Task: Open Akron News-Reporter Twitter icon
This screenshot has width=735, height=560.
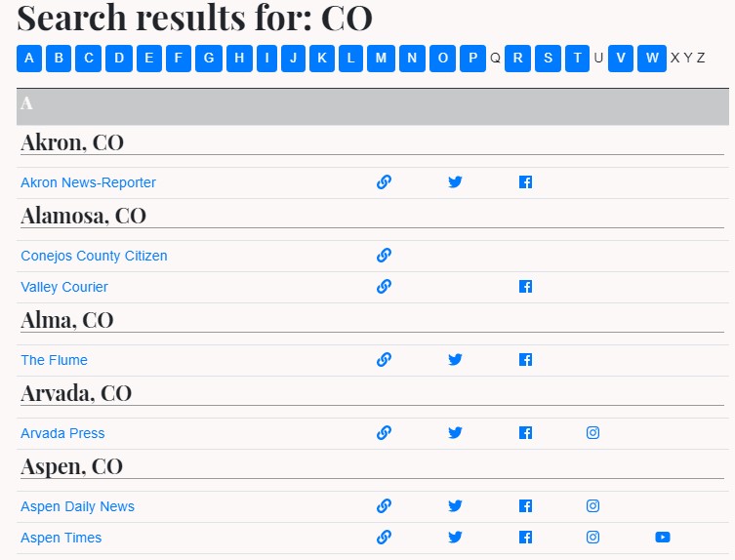Action: pos(455,181)
